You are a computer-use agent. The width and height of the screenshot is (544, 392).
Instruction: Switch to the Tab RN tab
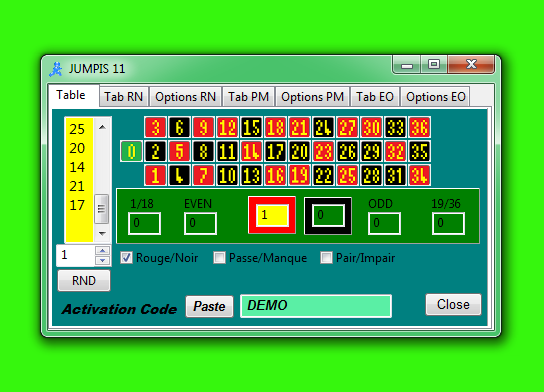point(124,96)
